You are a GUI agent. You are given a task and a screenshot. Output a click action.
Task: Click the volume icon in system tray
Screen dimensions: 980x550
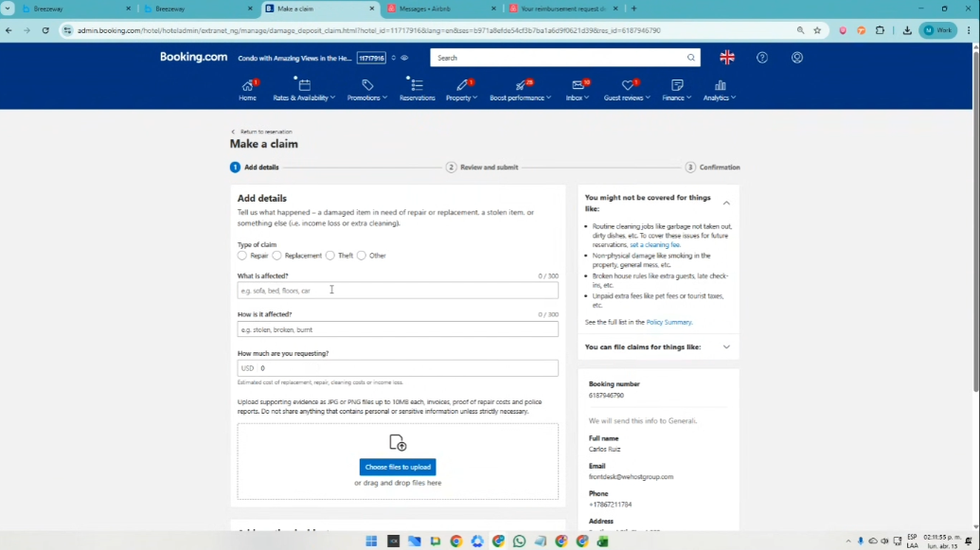tap(884, 541)
